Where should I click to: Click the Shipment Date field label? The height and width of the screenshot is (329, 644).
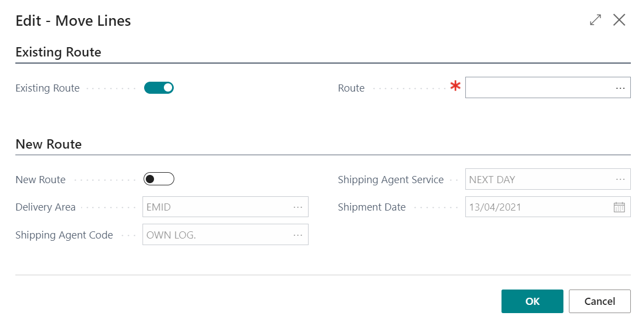coord(372,207)
